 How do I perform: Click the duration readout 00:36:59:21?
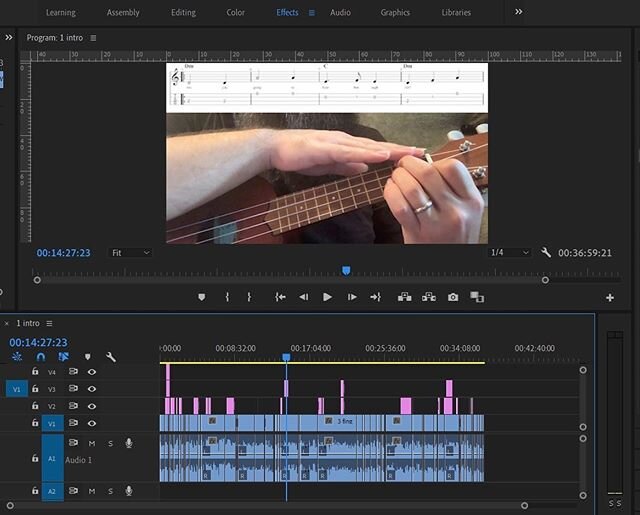pyautogui.click(x=585, y=253)
